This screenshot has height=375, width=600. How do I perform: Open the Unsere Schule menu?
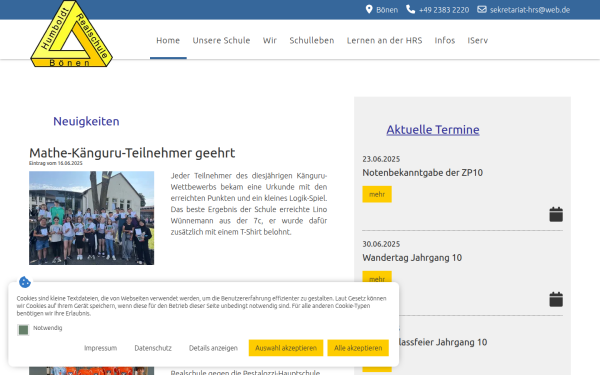click(x=221, y=40)
